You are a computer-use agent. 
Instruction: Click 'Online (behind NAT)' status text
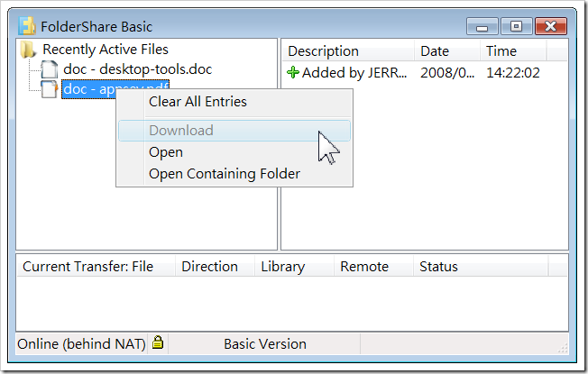pos(81,343)
